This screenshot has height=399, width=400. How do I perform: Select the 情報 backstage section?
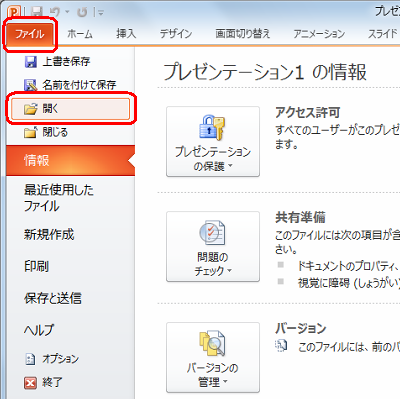tap(71, 160)
